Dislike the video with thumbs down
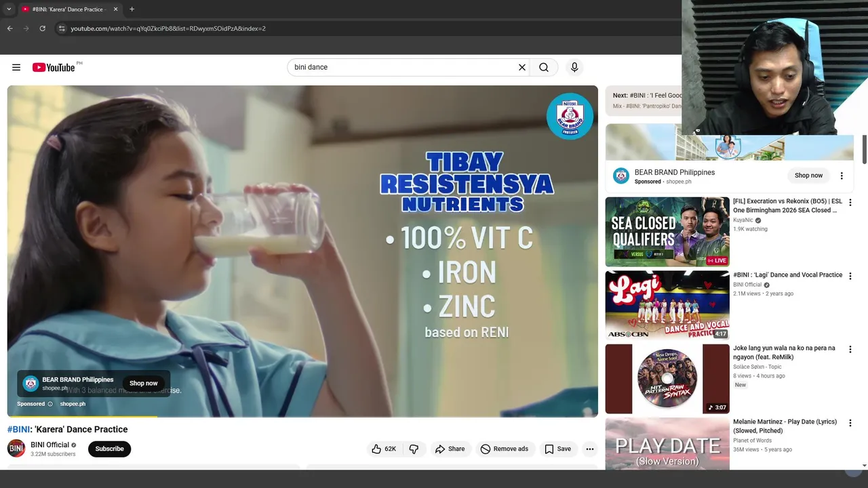This screenshot has height=488, width=868. pos(414,449)
